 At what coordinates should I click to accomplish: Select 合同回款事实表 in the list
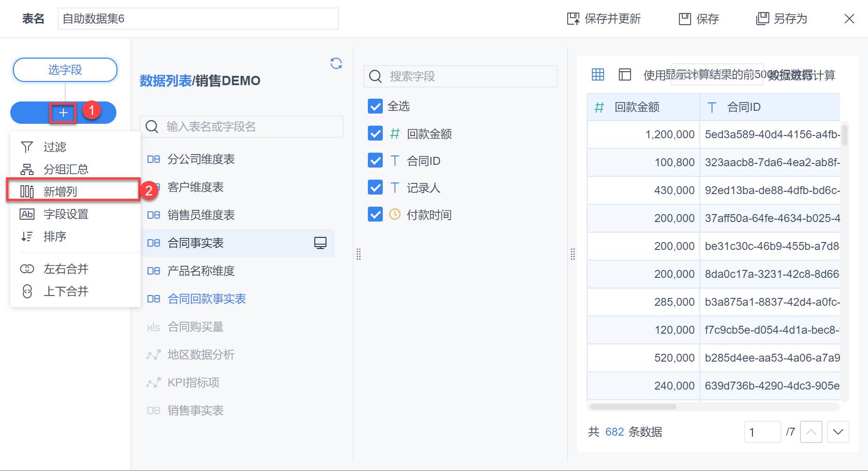(x=207, y=299)
